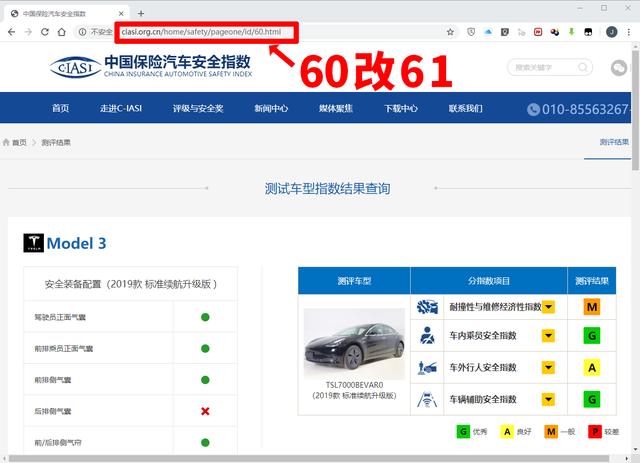Click the horizontal page scrollbar

pyautogui.click(x=309, y=459)
